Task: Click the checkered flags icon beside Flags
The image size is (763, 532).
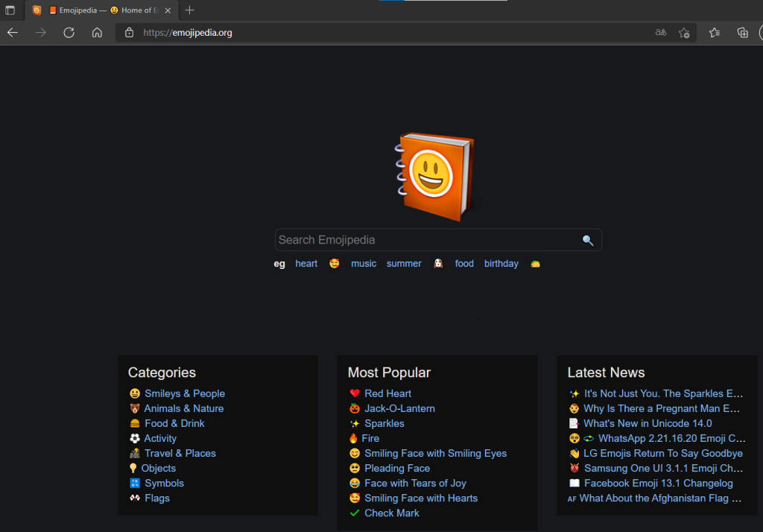Action: pyautogui.click(x=135, y=498)
